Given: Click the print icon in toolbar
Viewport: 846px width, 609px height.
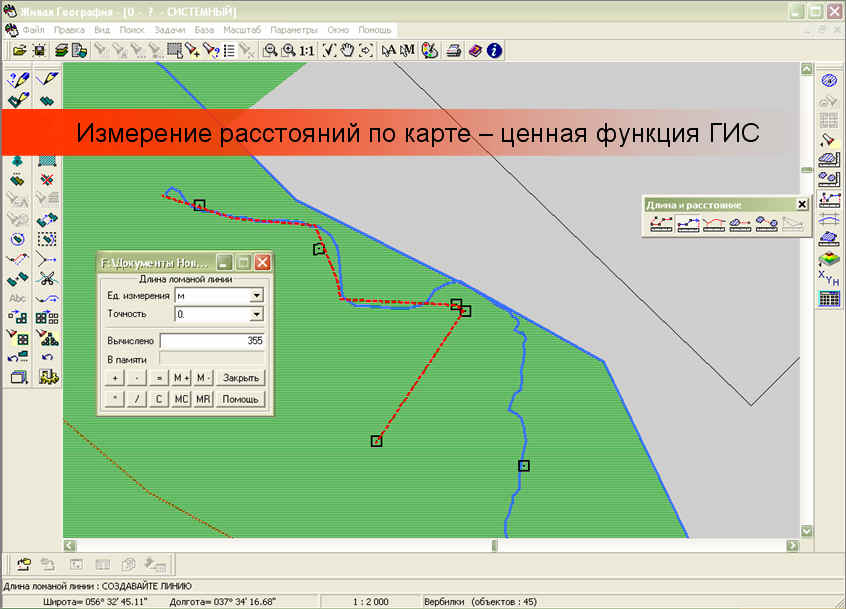Looking at the screenshot, I should point(453,50).
